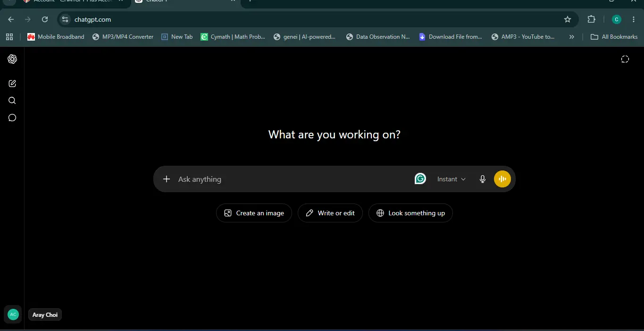Go back with the browser back arrow

11,19
